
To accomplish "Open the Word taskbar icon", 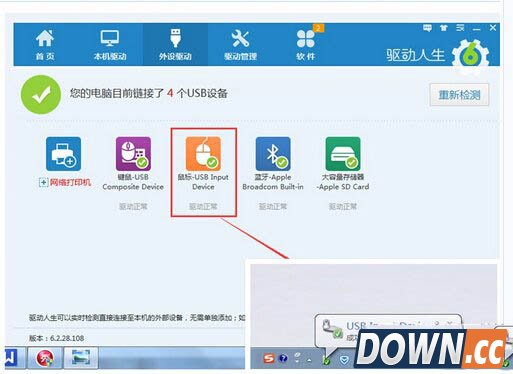I will point(13,358).
